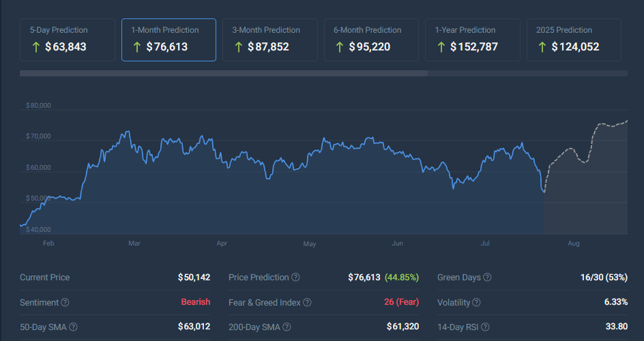Open the Price Prediction help icon

point(295,278)
